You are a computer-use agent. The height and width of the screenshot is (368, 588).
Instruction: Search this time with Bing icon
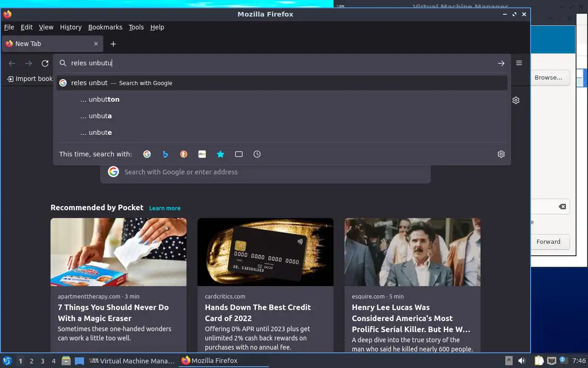coord(165,154)
